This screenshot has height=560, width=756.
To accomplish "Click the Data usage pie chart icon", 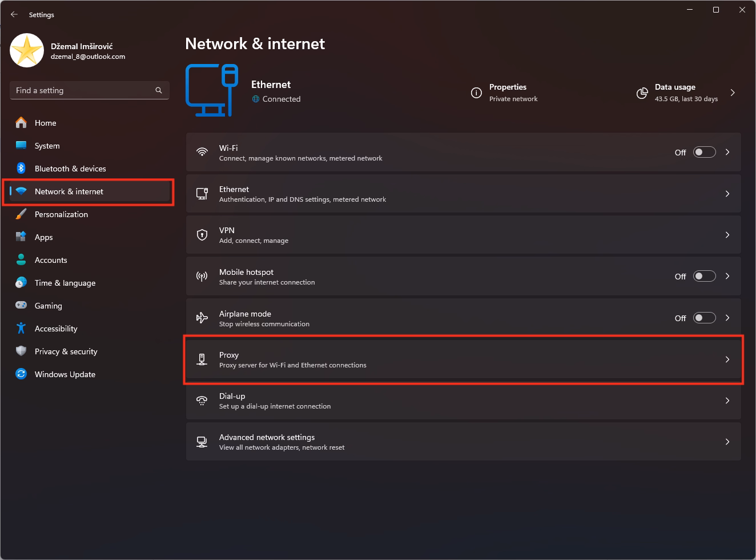I will [x=642, y=93].
